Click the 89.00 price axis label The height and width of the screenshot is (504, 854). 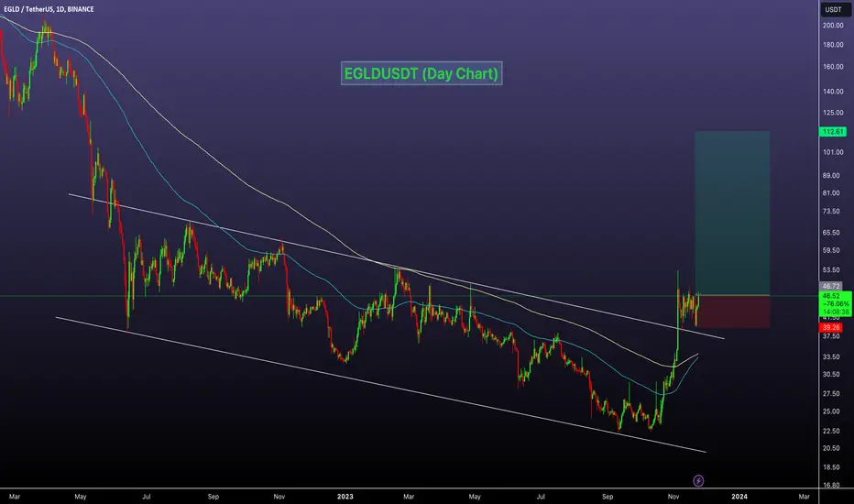point(831,175)
